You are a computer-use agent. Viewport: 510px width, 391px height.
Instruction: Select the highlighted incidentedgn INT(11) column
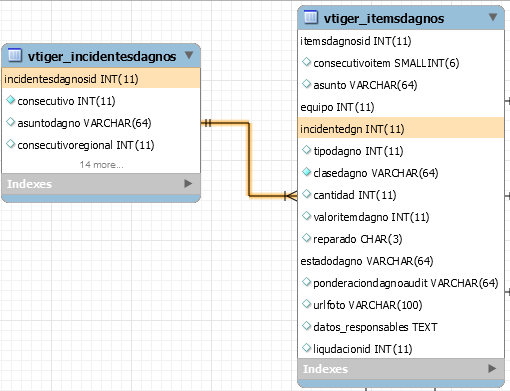click(x=401, y=128)
